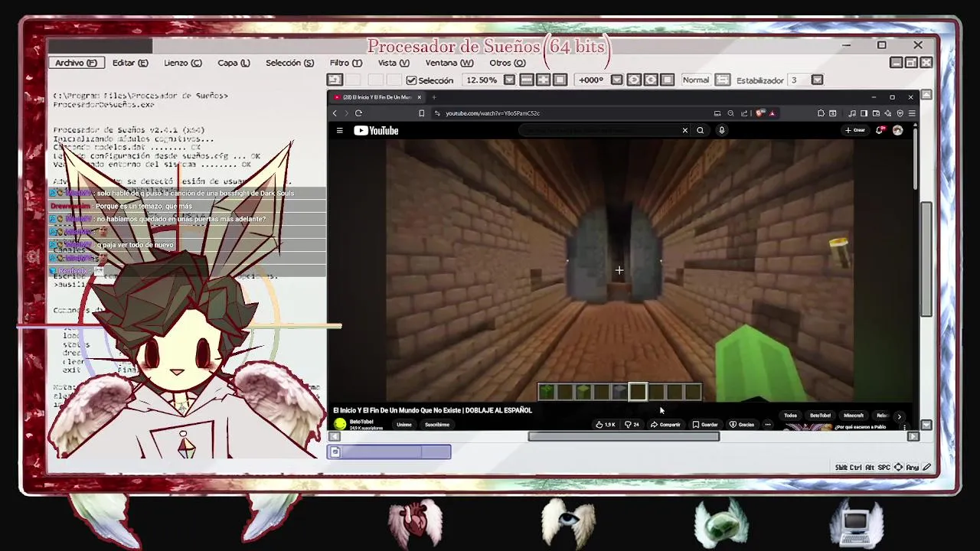
Task: Toggle the Selección checkbox
Action: point(411,80)
